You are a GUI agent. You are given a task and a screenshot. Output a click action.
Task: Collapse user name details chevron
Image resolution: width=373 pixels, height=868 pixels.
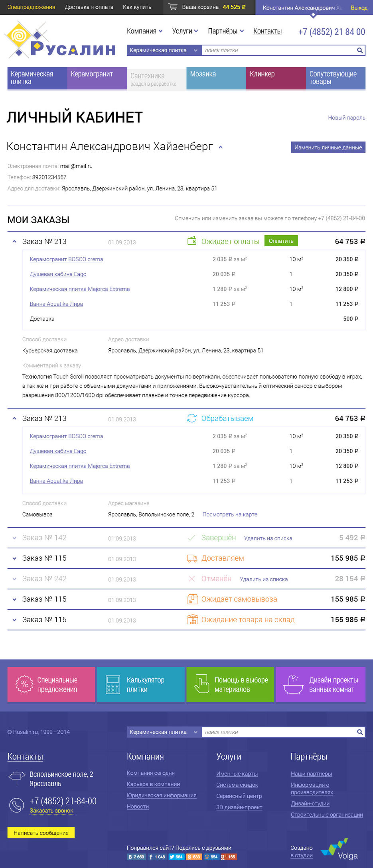[221, 147]
